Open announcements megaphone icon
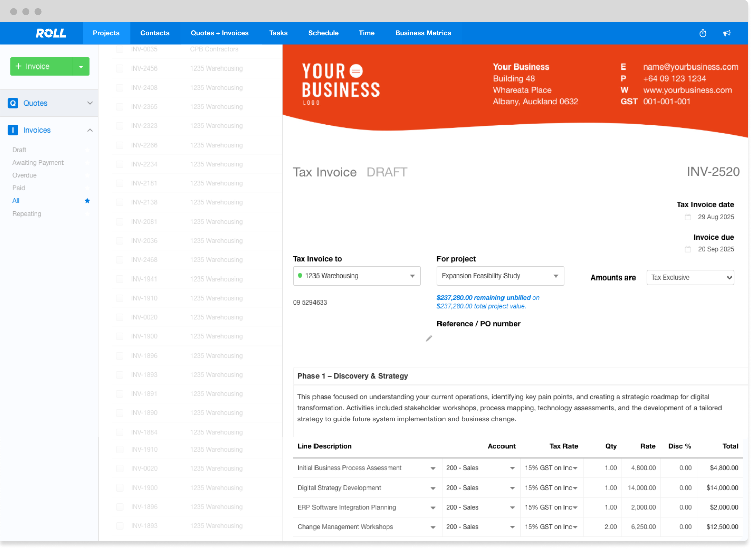Screen dimensions: 756x554 [727, 33]
